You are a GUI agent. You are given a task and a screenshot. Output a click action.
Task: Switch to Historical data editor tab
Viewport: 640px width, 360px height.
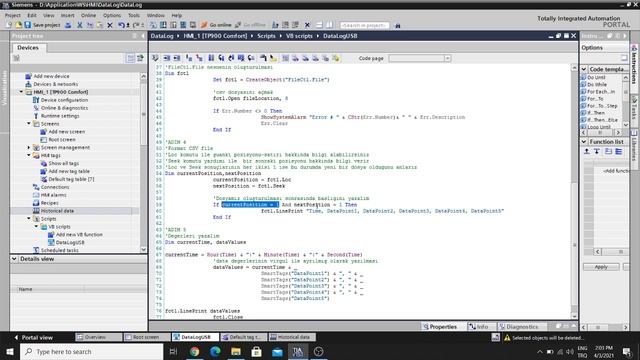click(291, 337)
